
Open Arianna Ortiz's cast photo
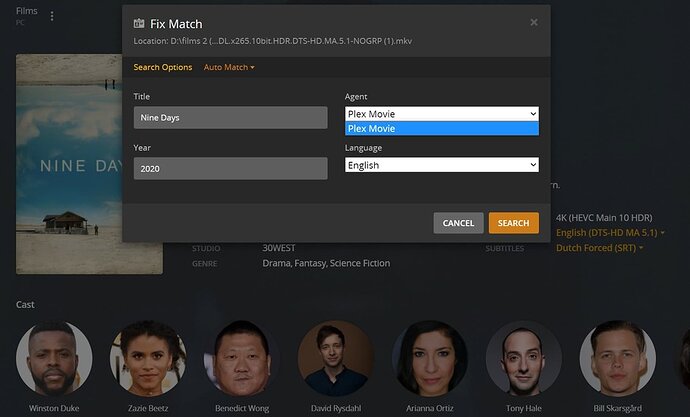pos(429,358)
